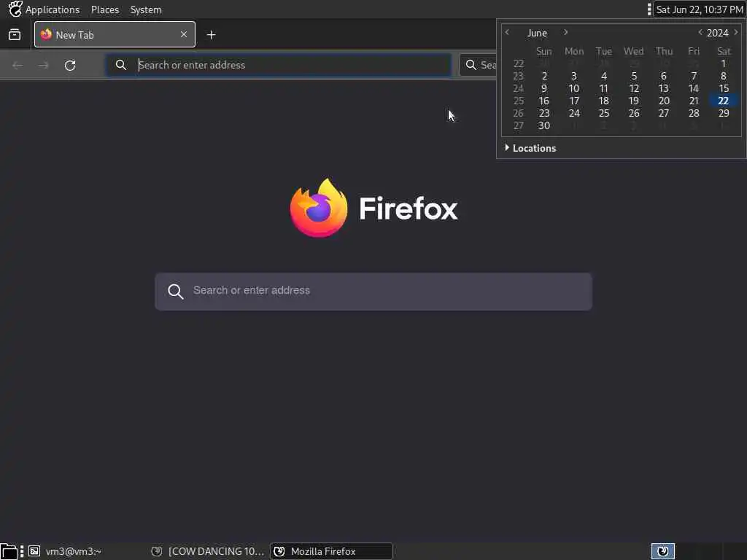
Task: Click the partially hidden toolbar search box
Action: pos(478,65)
